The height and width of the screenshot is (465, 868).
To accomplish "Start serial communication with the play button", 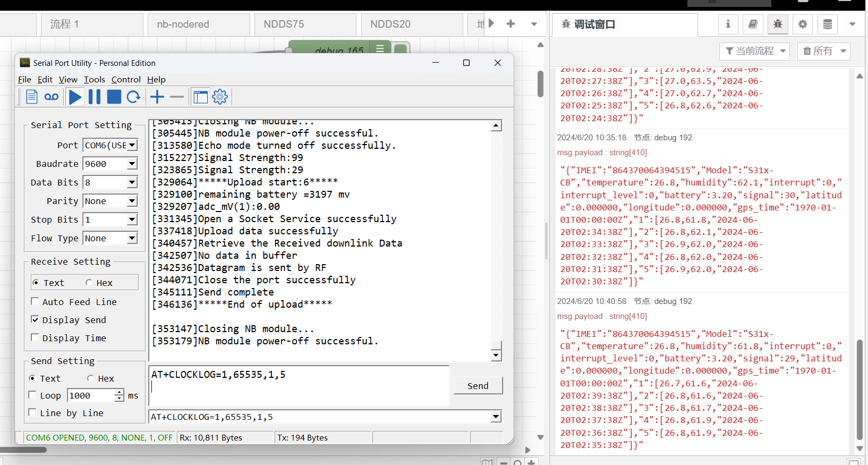I will 75,97.
